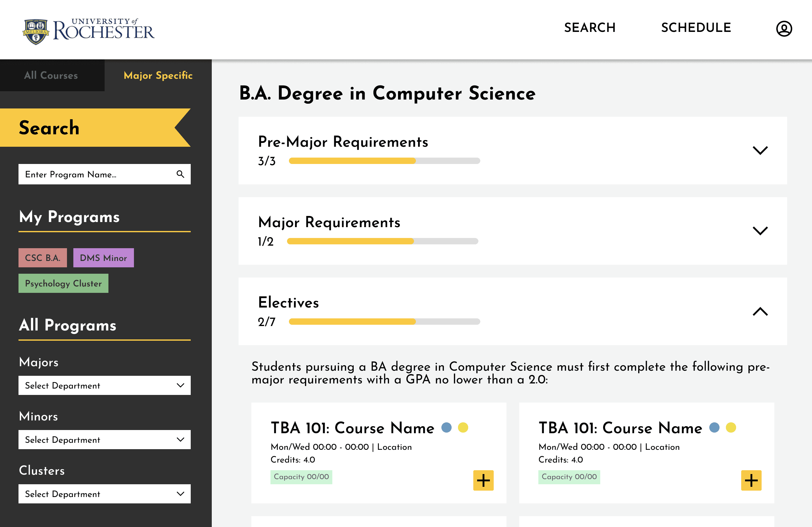
Task: Click the University of Rochester logo
Action: pyautogui.click(x=88, y=31)
